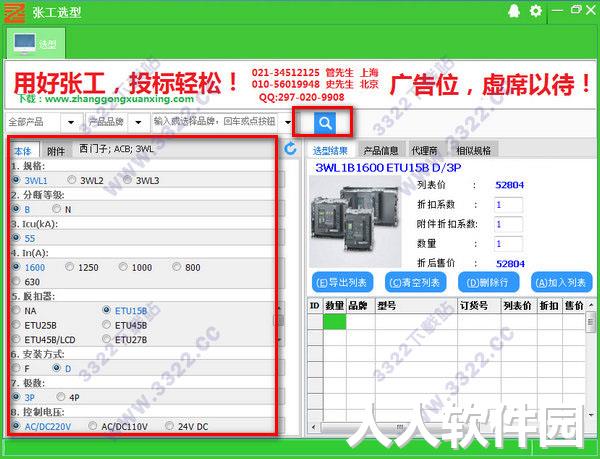Select AC/DC110V control voltage
The height and width of the screenshot is (459, 600).
point(92,426)
